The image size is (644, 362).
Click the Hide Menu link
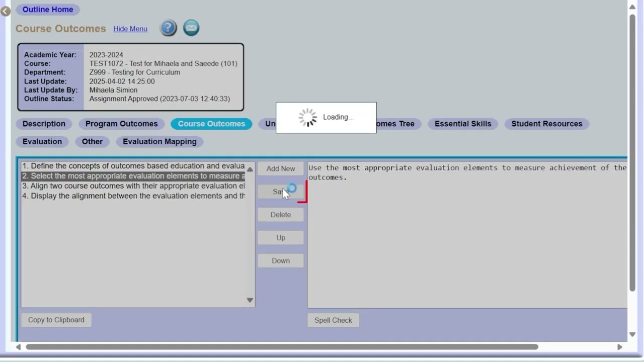[x=130, y=29]
